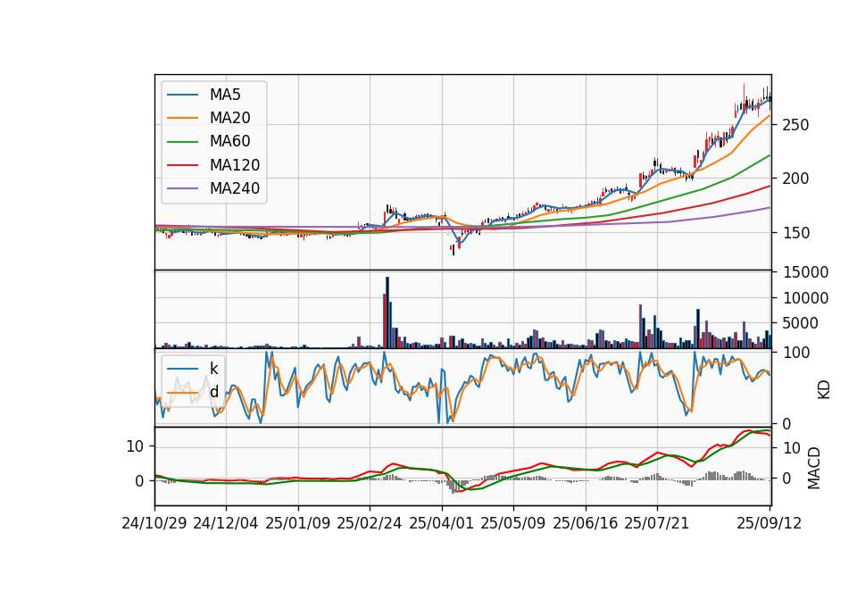Click the 25/02/24 date tick label
This screenshot has width=857, height=616.
point(370,523)
